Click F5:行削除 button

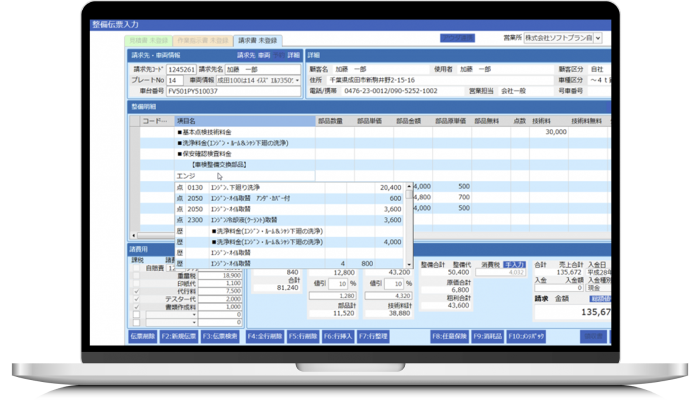tap(300, 336)
